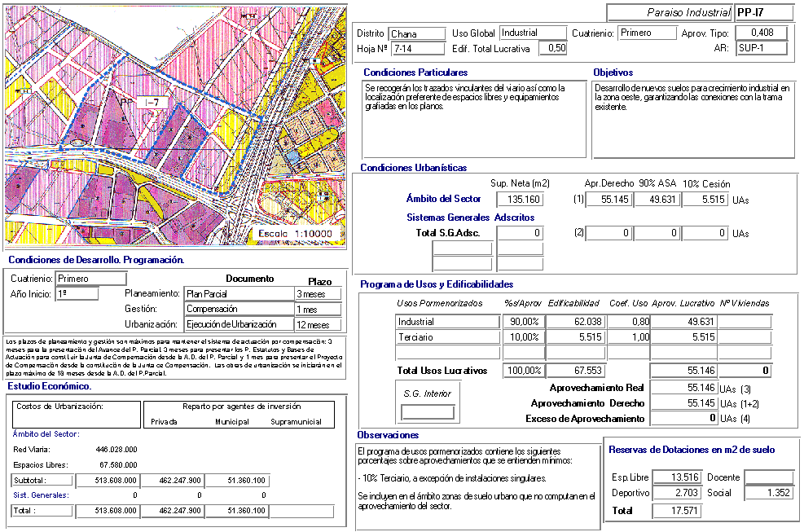
Task: Click inside the Objetivos text box
Action: pyautogui.click(x=692, y=118)
